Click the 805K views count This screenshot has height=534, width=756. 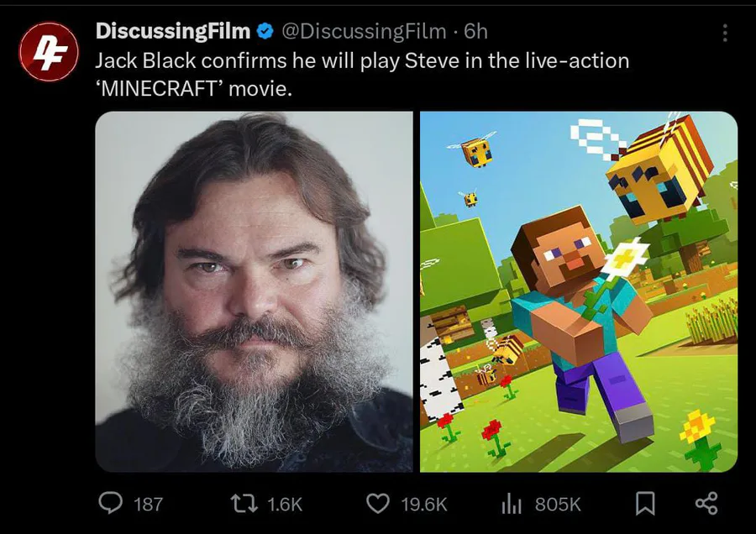558,504
